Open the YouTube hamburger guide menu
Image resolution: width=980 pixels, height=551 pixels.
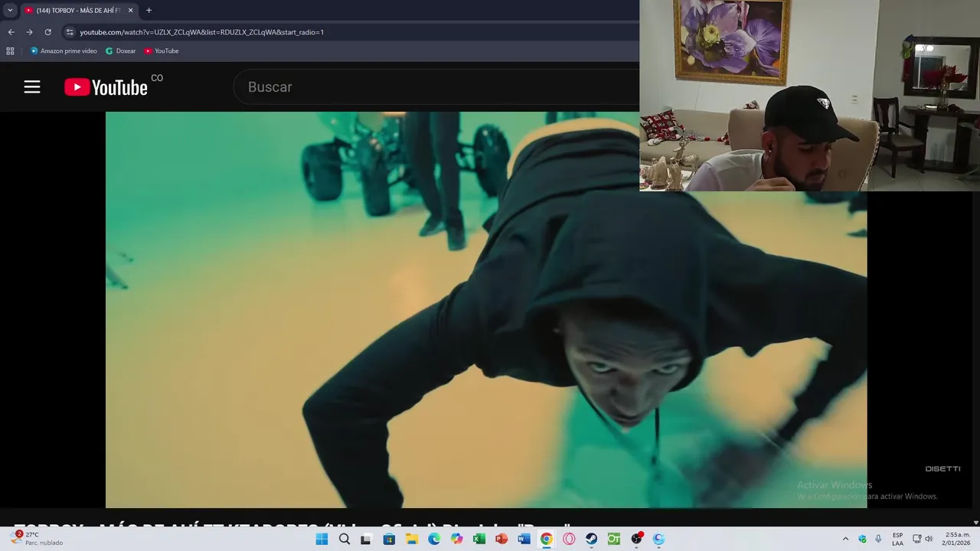coord(31,87)
